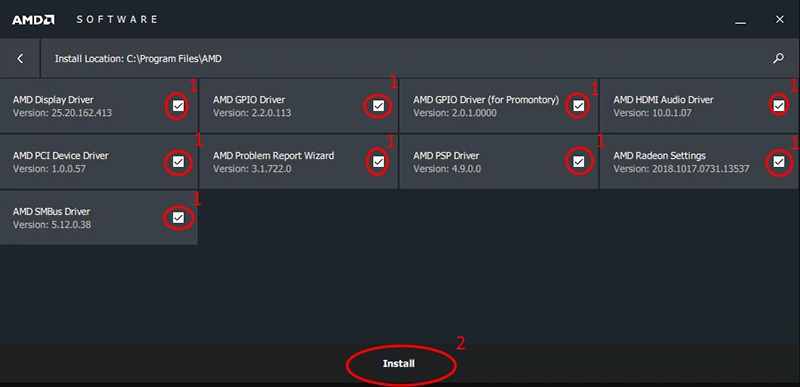Click the AMD GPIO Driver (for Promontory) label

(486, 100)
